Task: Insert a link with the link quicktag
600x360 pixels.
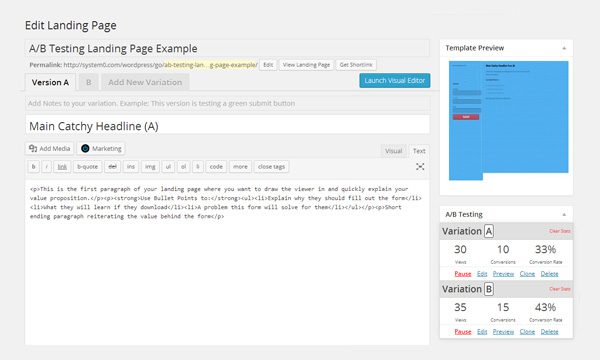Action: [x=62, y=167]
